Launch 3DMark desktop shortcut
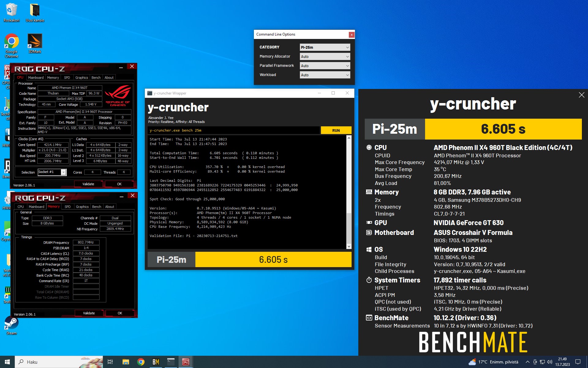The height and width of the screenshot is (368, 588). click(35, 43)
